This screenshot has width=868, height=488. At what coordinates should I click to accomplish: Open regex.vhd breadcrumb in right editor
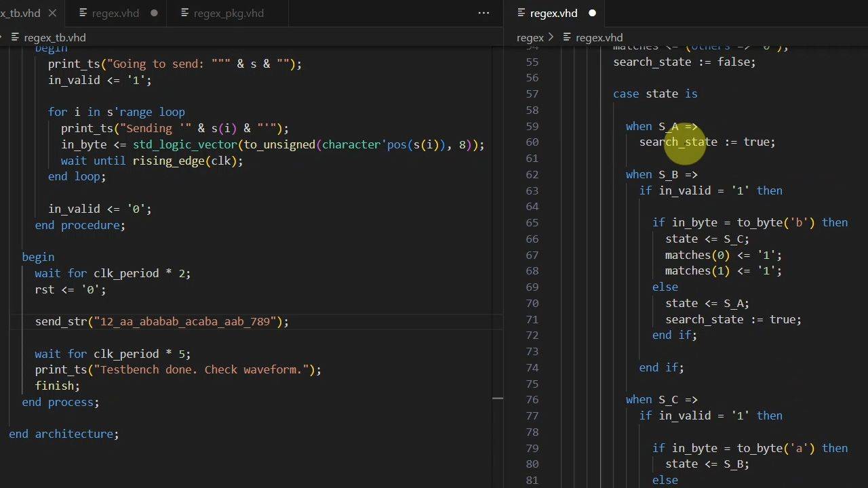tap(598, 37)
